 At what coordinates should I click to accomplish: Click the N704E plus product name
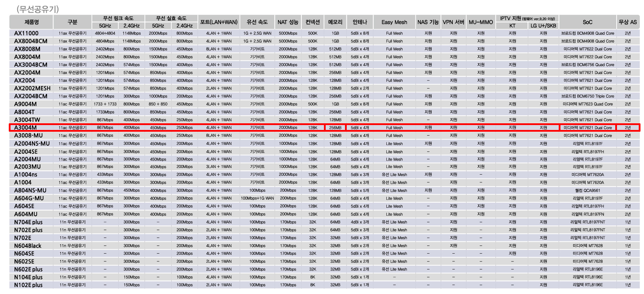(28, 222)
